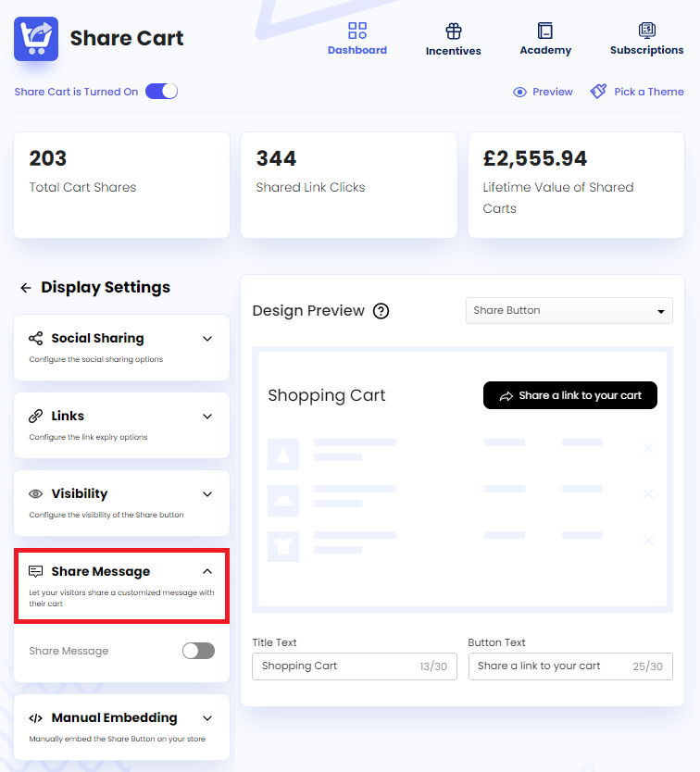The image size is (700, 772).
Task: Click the Subscriptions icon
Action: [x=646, y=28]
